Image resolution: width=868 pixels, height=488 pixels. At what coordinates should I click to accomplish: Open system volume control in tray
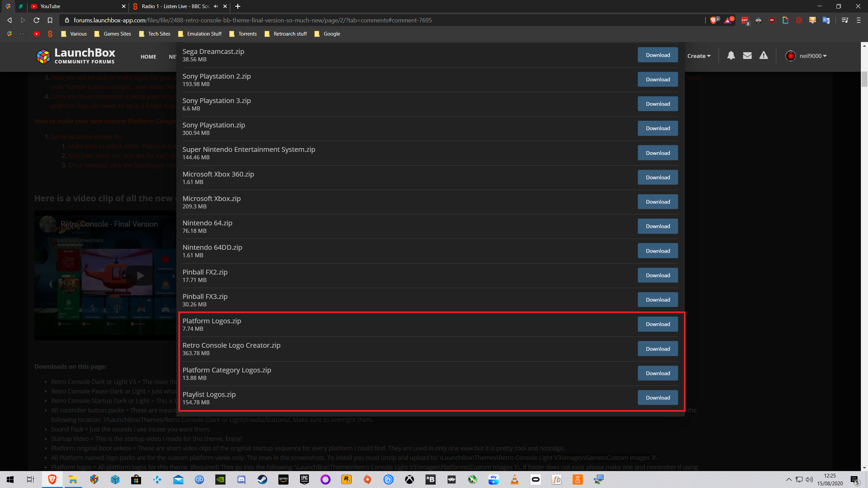click(x=809, y=480)
